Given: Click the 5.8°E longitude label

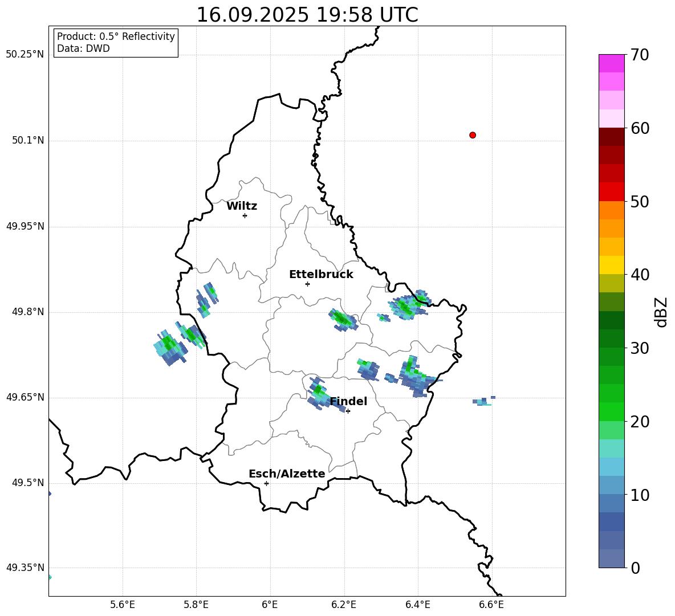Looking at the screenshot, I should [196, 605].
